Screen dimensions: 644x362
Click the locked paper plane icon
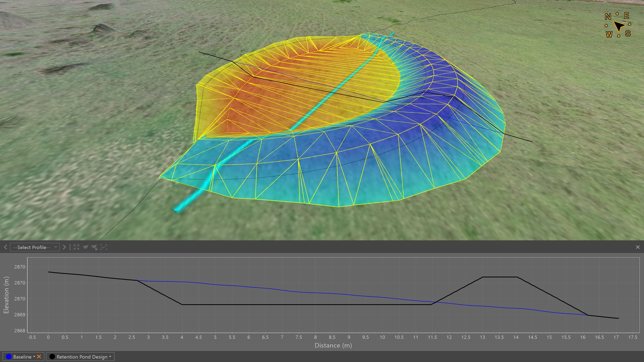(x=95, y=247)
